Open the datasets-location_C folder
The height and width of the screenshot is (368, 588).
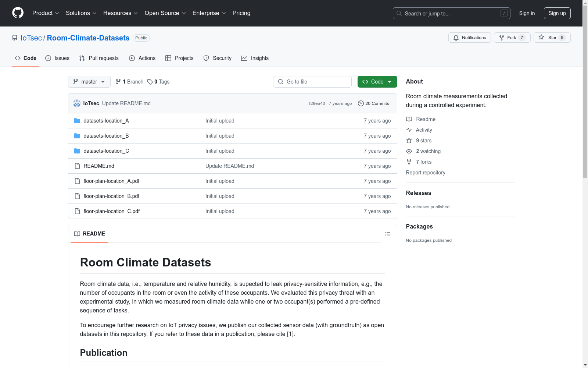[106, 151]
